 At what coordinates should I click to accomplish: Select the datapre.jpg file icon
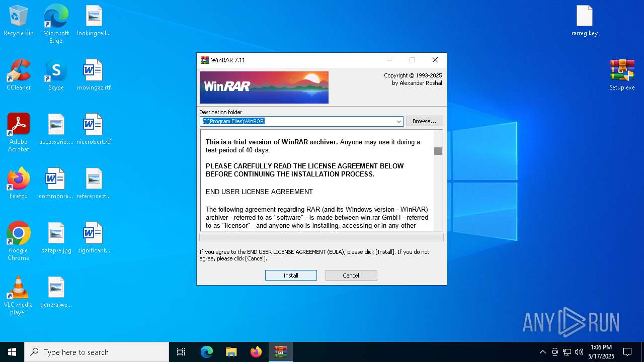[56, 238]
